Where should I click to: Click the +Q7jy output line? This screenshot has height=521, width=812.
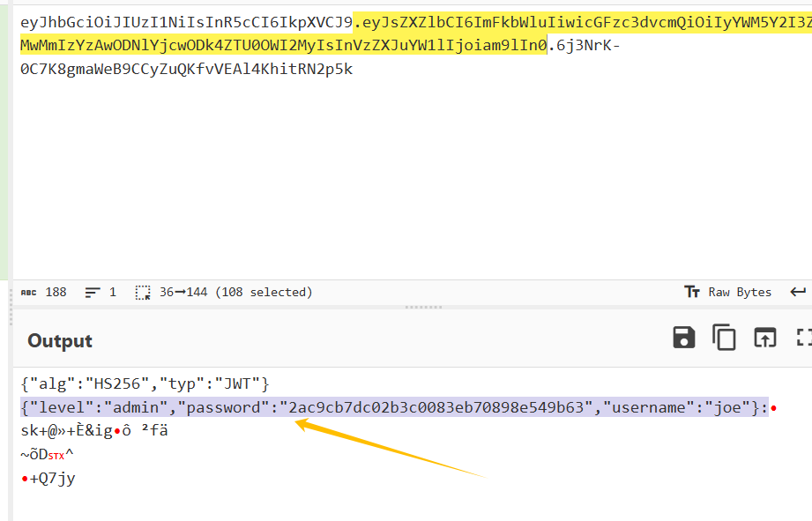tap(48, 478)
